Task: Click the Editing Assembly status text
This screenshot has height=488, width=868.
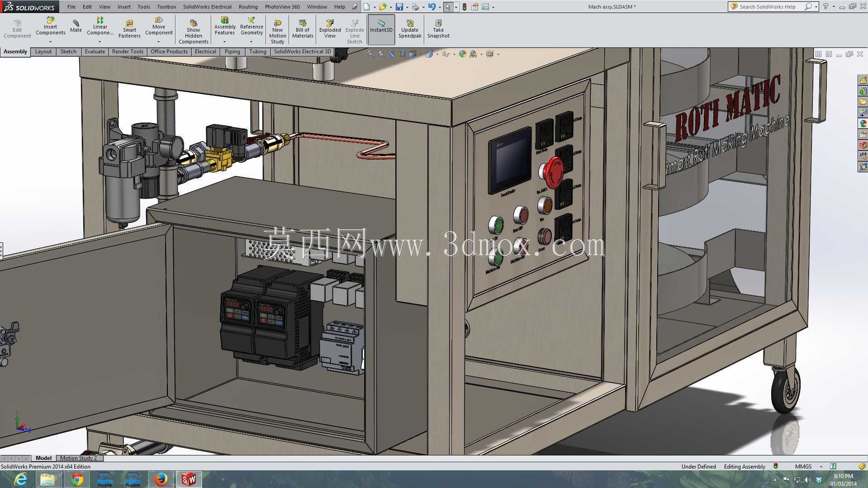Action: coord(745,467)
